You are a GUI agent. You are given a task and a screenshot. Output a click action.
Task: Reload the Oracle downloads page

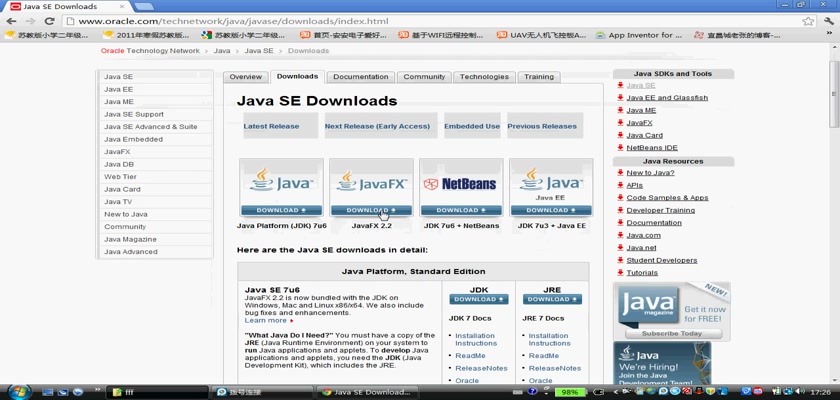[x=49, y=21]
